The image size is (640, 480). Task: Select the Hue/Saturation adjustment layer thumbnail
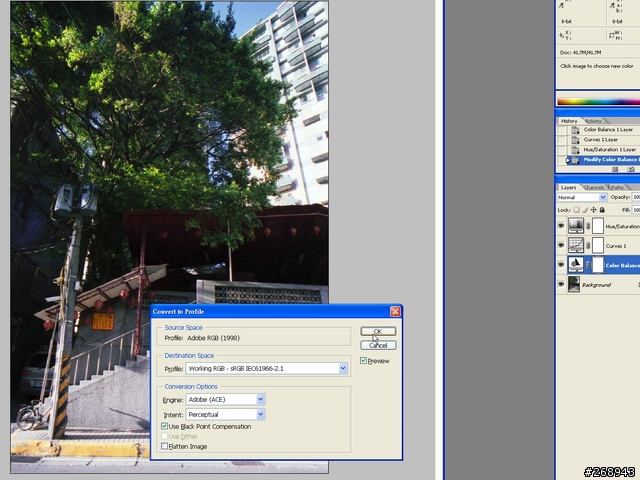click(576, 226)
